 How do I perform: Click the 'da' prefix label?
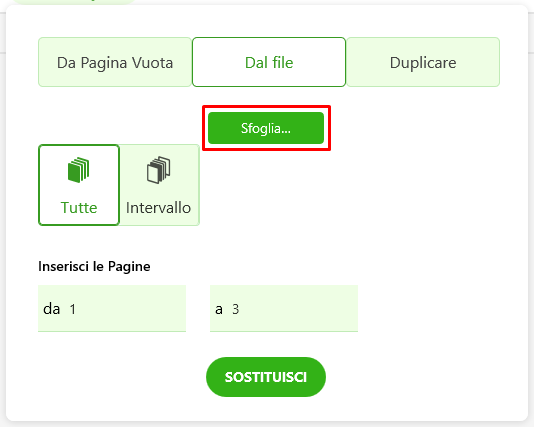point(52,309)
